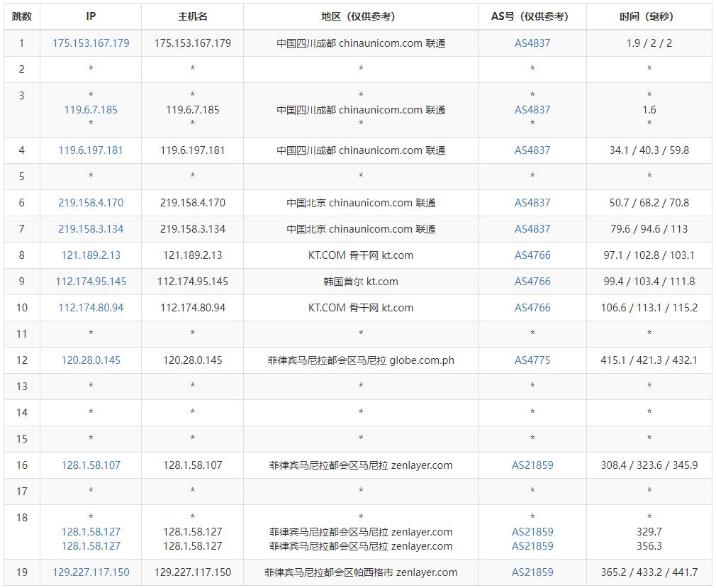Click AS21859 link in hop 19 row
This screenshot has width=716, height=588.
coord(532,572)
